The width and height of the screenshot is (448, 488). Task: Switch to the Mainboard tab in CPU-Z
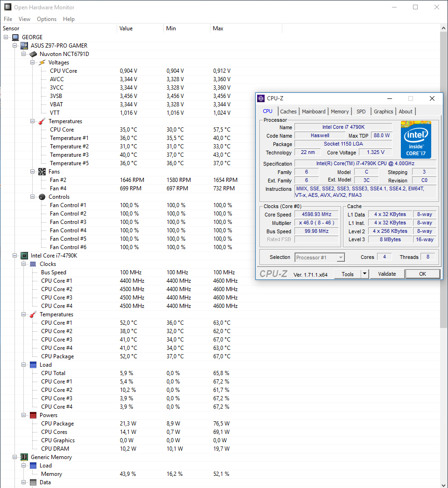point(314,112)
